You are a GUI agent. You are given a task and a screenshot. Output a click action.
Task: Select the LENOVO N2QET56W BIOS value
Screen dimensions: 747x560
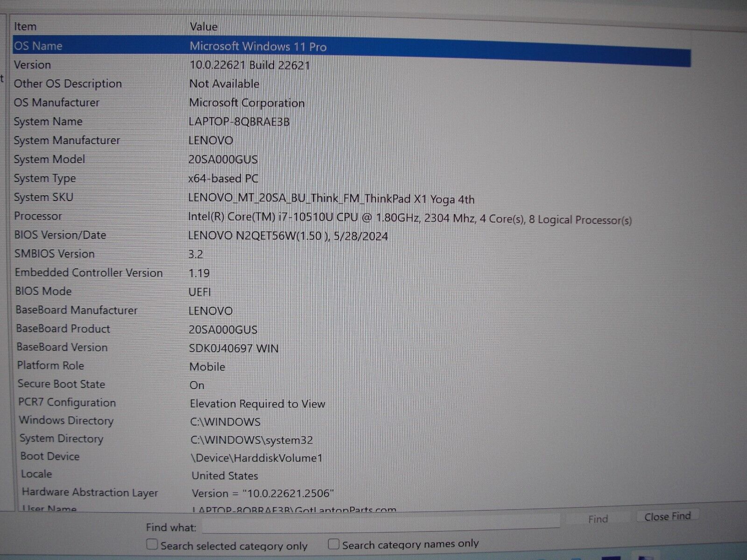pyautogui.click(x=288, y=236)
